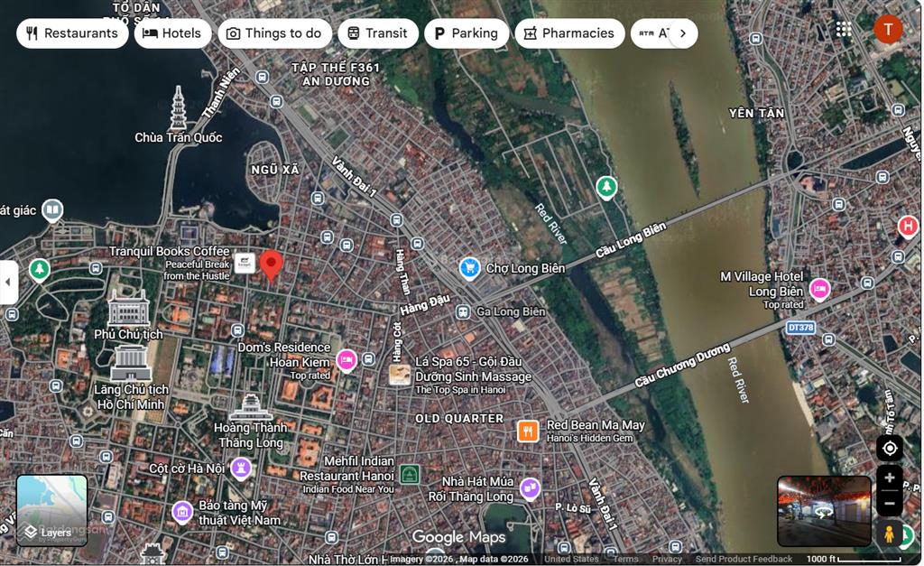Open Mehfil Indian Restaurant green marker
This screenshot has width=924, height=566.
(410, 473)
